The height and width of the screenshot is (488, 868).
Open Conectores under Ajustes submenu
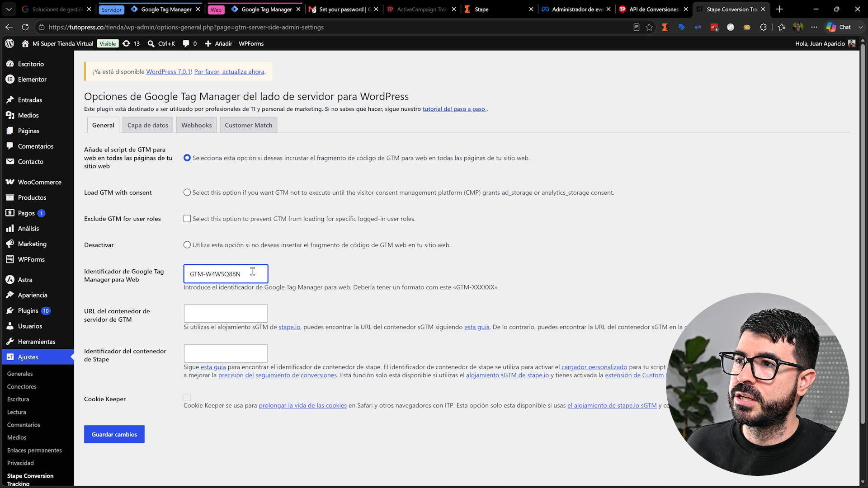click(22, 387)
